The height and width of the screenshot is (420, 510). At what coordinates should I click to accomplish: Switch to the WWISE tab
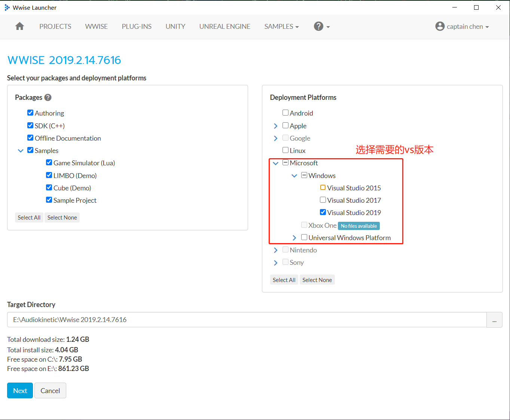pos(97,27)
